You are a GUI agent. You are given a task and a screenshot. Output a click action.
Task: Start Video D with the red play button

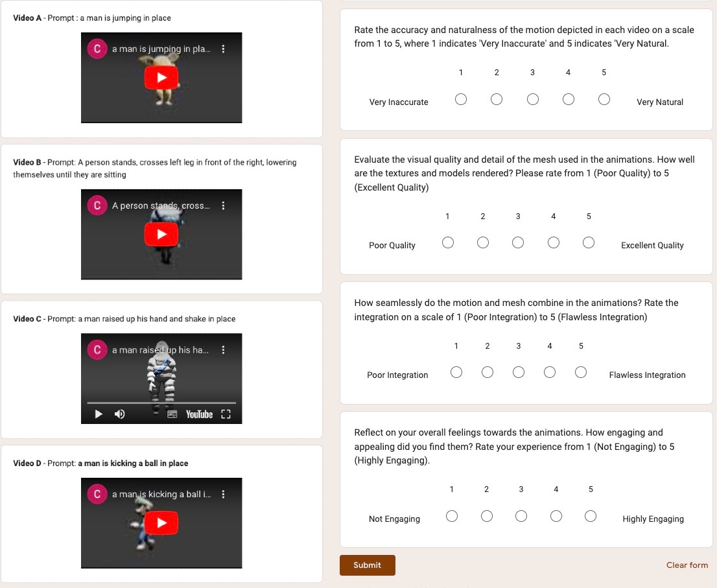(x=161, y=523)
